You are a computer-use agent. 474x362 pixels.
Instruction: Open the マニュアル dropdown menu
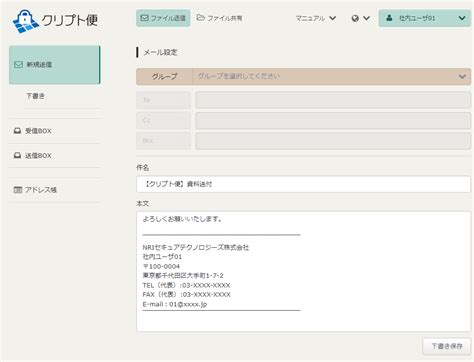click(x=316, y=18)
